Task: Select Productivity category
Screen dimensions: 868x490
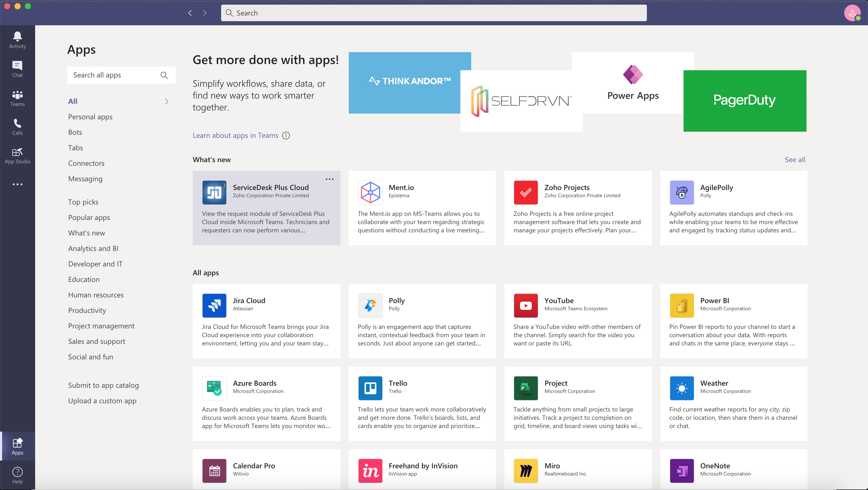Action: point(87,310)
